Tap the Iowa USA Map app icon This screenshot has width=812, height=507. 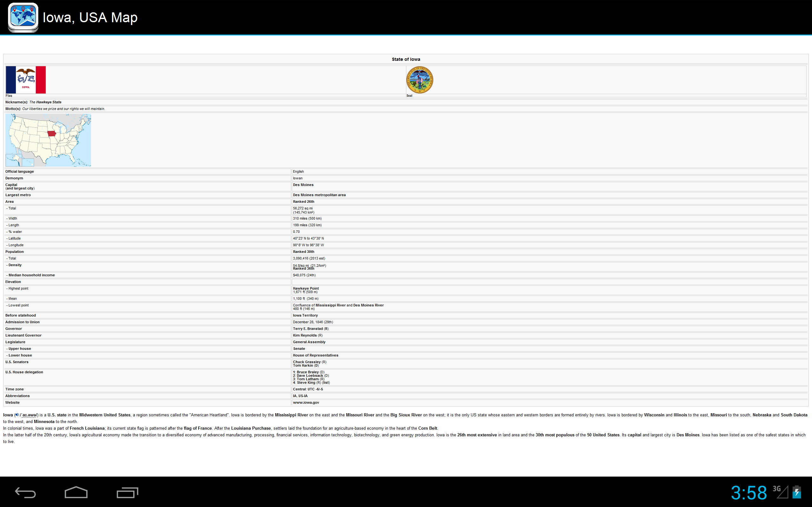tap(23, 17)
